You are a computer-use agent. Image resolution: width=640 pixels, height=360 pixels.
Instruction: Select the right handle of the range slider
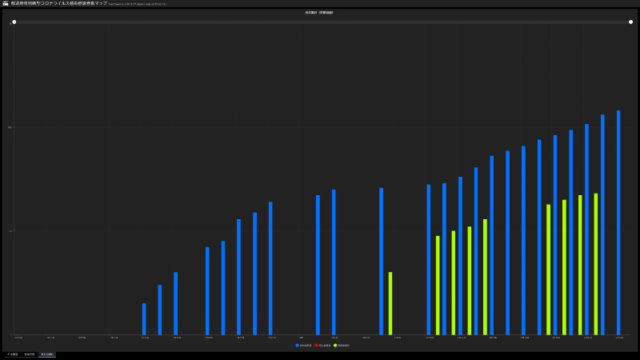tap(631, 22)
